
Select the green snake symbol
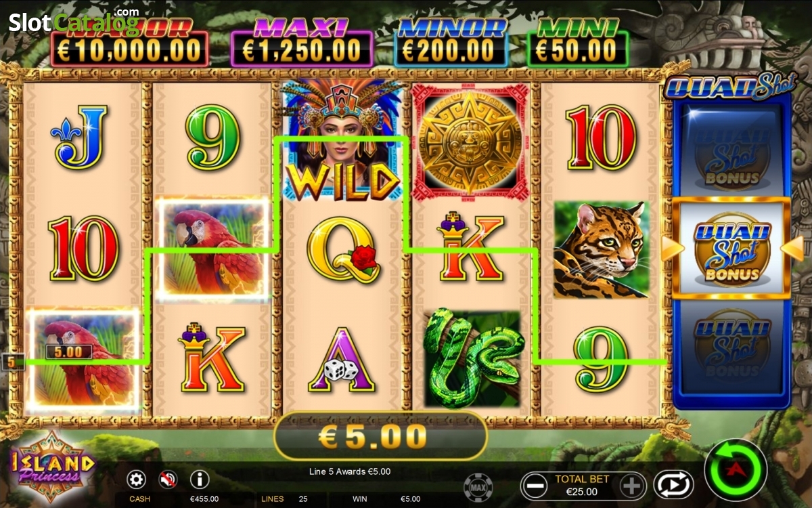473,358
